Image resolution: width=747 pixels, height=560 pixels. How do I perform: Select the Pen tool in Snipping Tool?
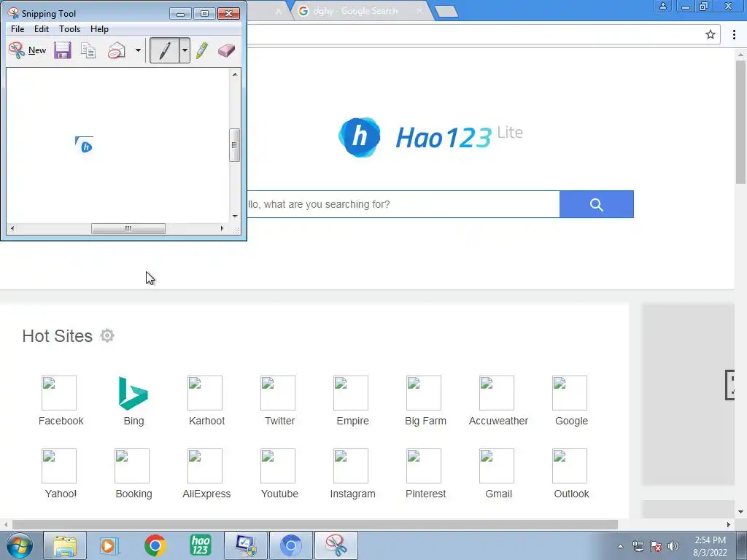(164, 50)
